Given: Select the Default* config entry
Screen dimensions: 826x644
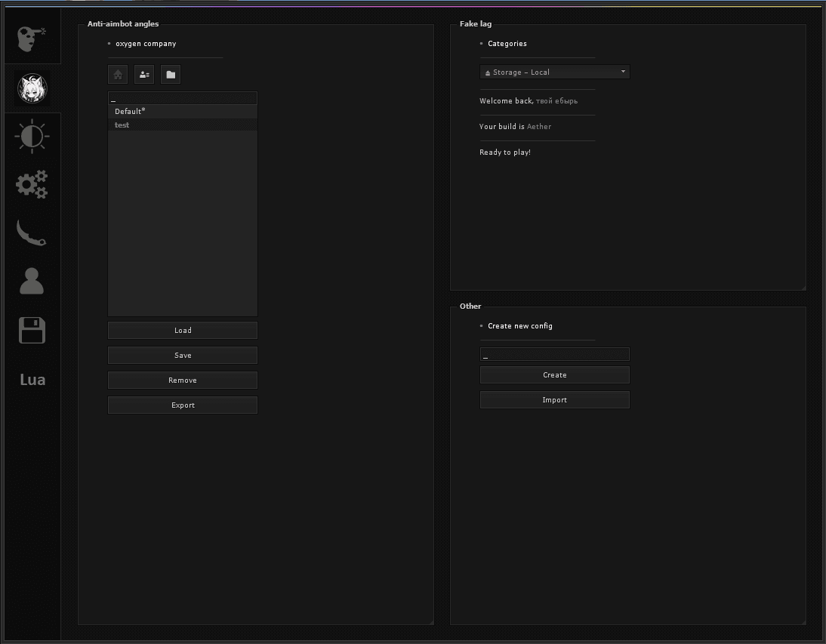Looking at the screenshot, I should [183, 111].
